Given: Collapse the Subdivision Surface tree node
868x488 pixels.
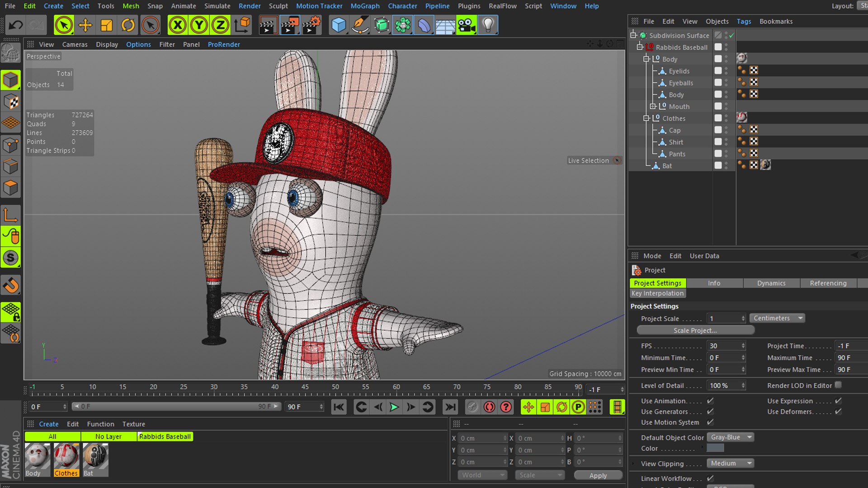Looking at the screenshot, I should 633,35.
